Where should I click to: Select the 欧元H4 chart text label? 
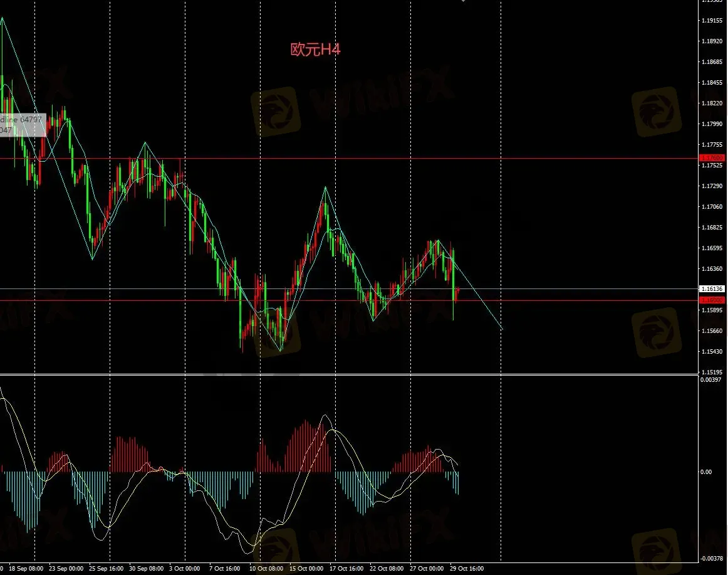(x=315, y=50)
